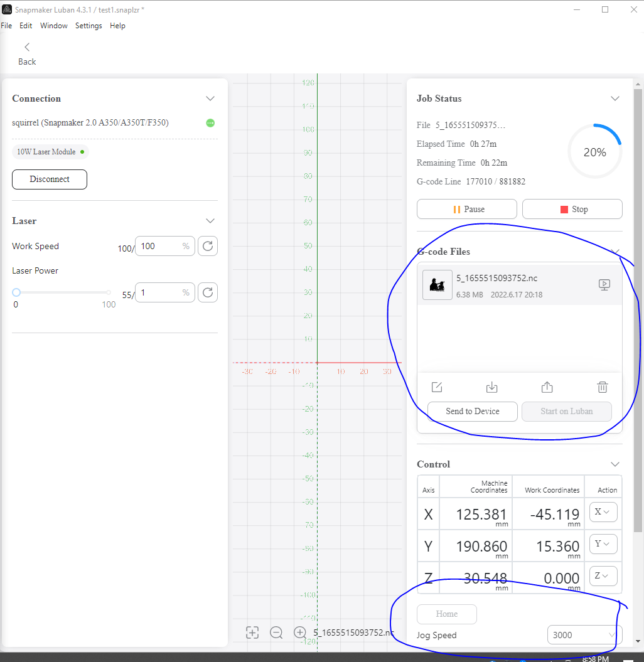Reset Work Speed with refresh icon
The width and height of the screenshot is (644, 662).
[208, 246]
